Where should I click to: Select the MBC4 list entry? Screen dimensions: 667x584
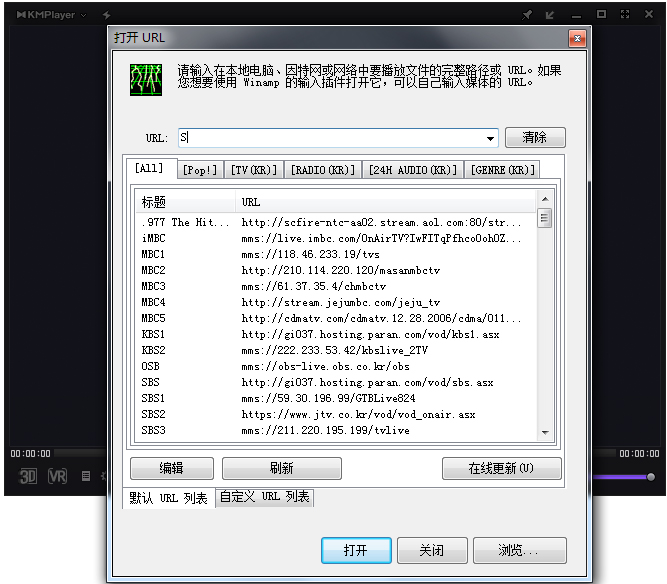pos(336,302)
